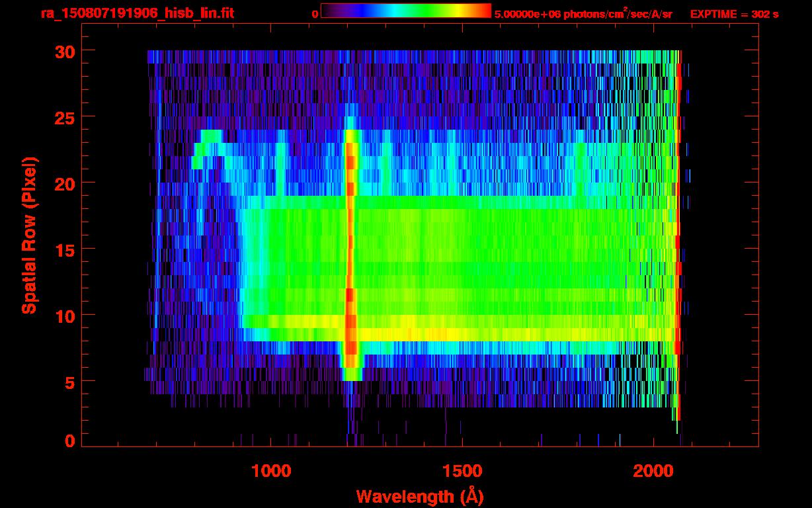Image resolution: width=812 pixels, height=508 pixels.
Task: Click the EXPTIME = 302 s text
Action: [734, 14]
